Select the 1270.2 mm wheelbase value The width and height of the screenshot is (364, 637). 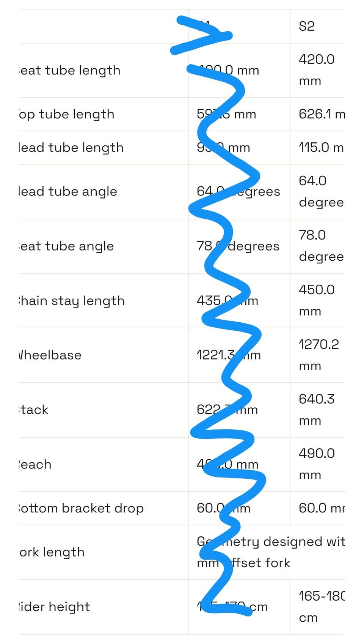[x=318, y=355]
